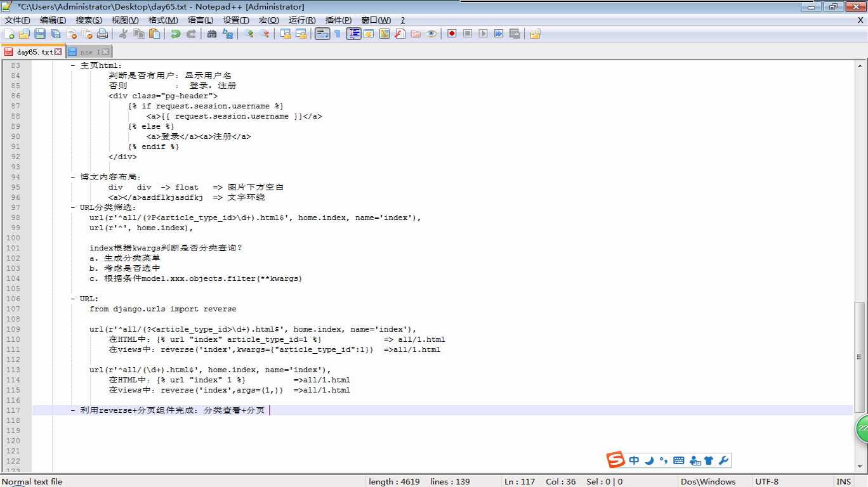Save the current recorded macro icon
The image size is (868, 487).
pos(515,34)
